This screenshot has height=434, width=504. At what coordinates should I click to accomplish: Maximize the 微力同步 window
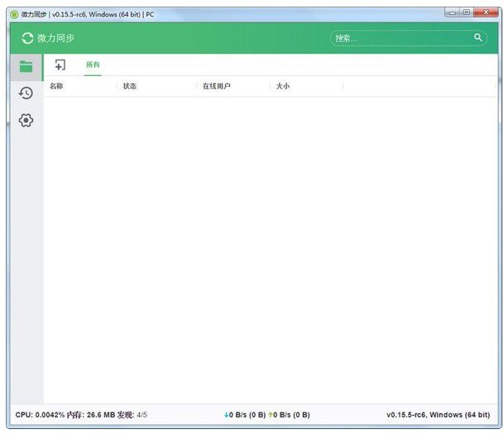[467, 12]
